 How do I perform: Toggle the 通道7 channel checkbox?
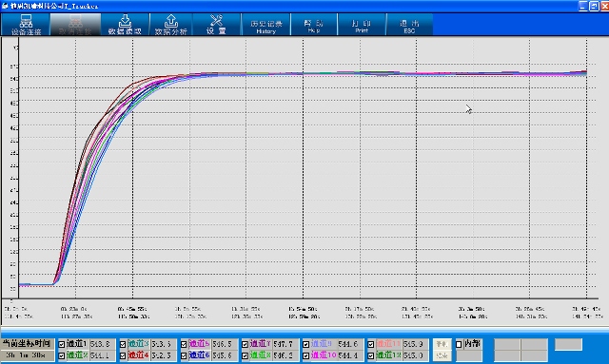click(245, 344)
